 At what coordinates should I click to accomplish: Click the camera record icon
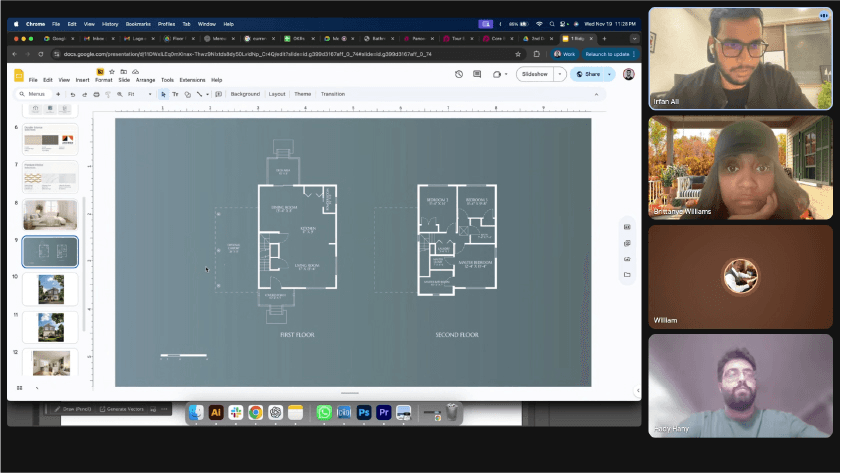coord(497,74)
